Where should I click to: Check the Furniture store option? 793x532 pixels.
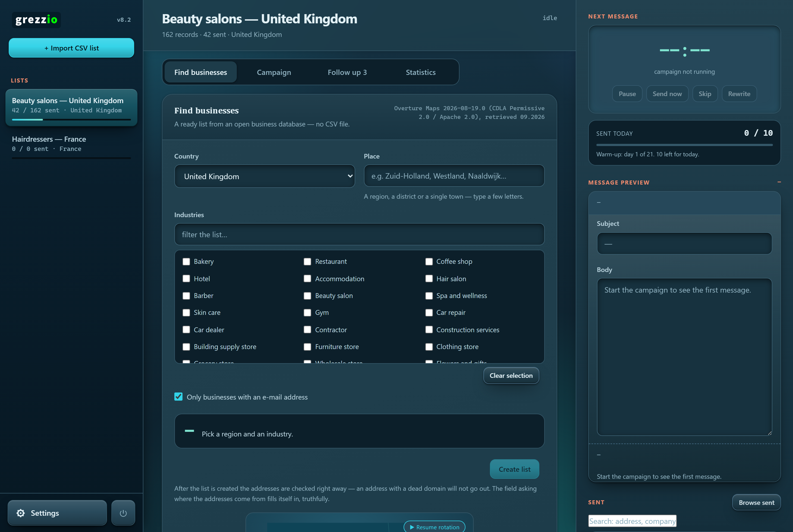pos(307,347)
